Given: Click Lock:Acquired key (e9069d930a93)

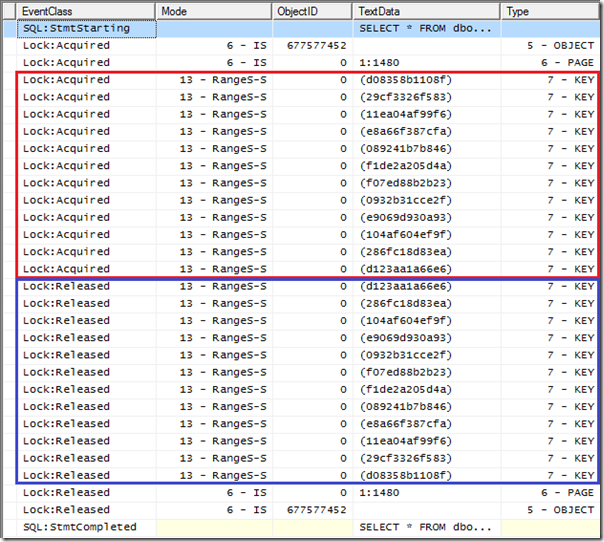Looking at the screenshot, I should 406,217.
